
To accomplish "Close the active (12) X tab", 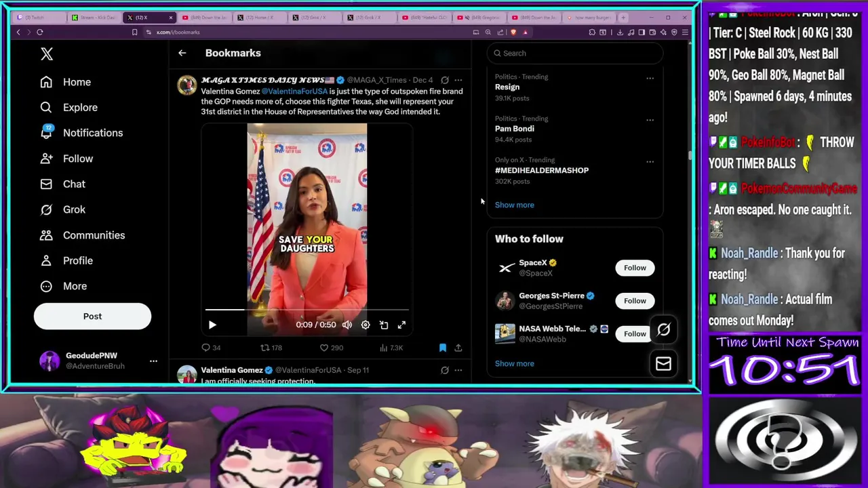I will click(x=171, y=18).
